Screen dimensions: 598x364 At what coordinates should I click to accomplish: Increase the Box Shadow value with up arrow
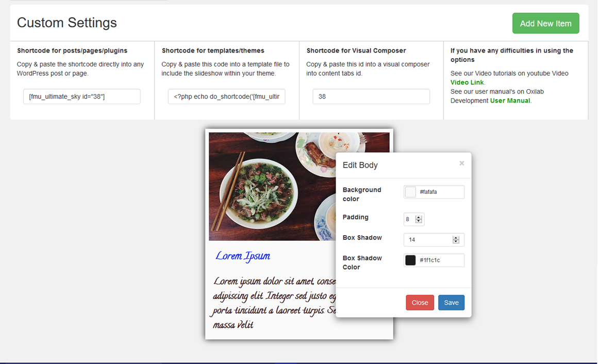click(x=456, y=238)
